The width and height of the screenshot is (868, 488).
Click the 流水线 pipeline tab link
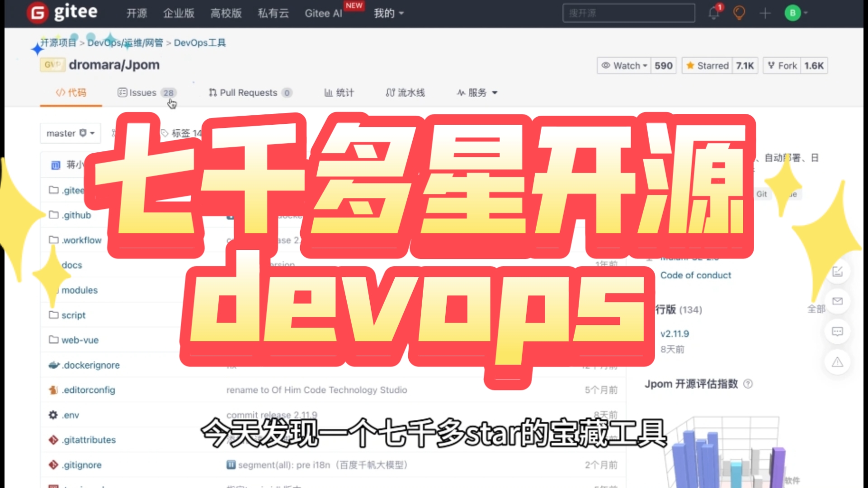406,92
